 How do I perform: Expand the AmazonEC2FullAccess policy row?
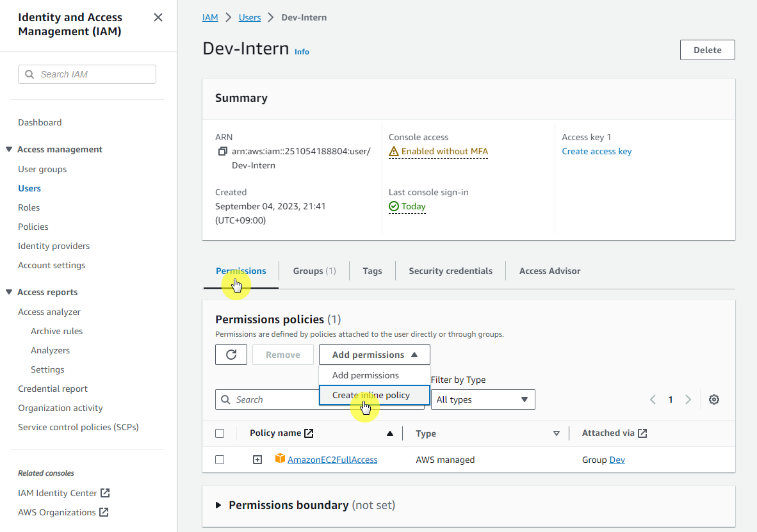257,460
